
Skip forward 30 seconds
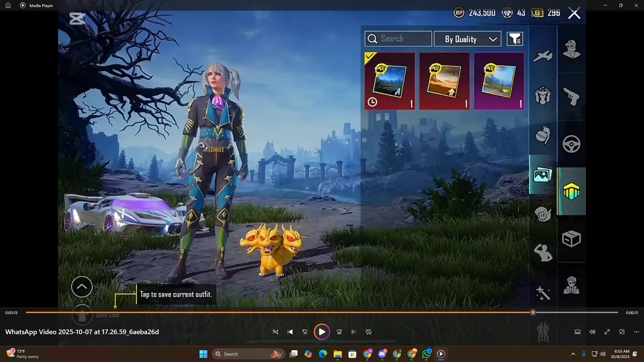click(x=339, y=332)
